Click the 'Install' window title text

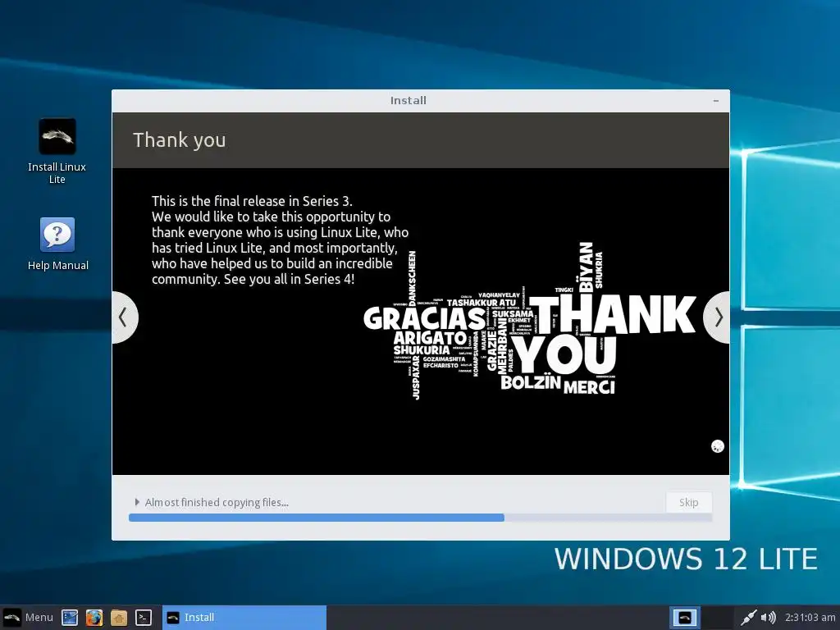pyautogui.click(x=409, y=101)
